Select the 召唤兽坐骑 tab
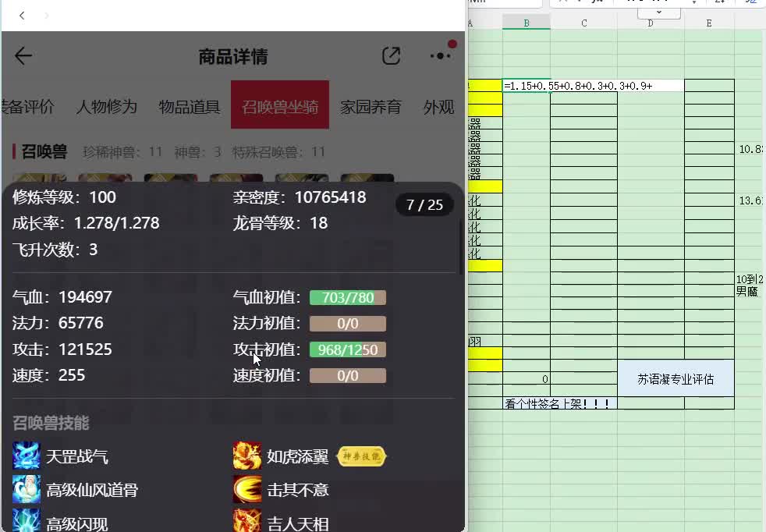Image resolution: width=766 pixels, height=532 pixels. pyautogui.click(x=280, y=105)
